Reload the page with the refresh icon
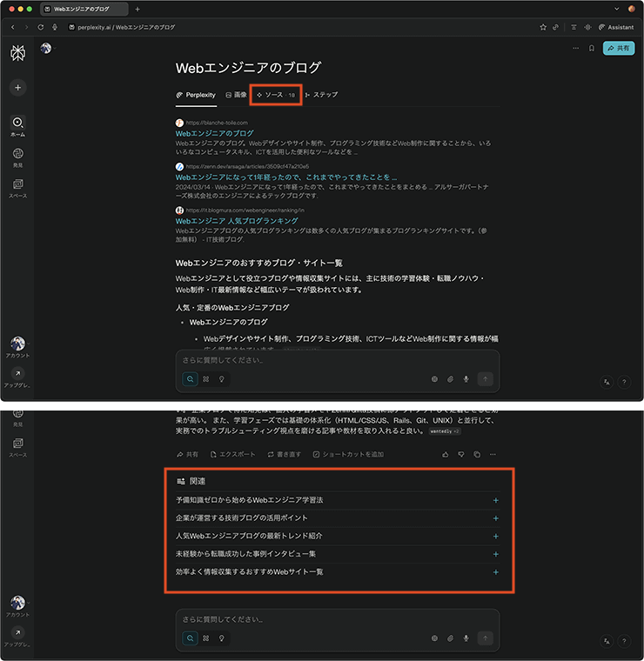 (41, 27)
